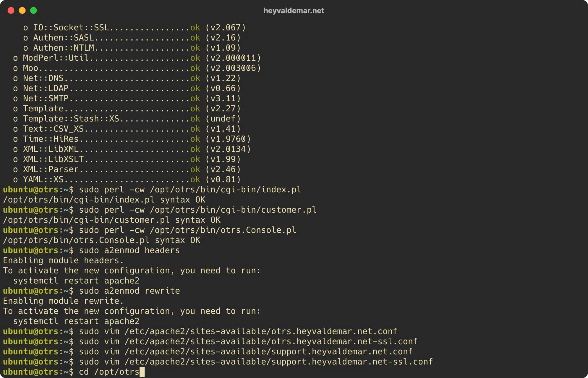The image size is (588, 378).
Task: Select the YAML::XS module line
Action: pyautogui.click(x=127, y=179)
